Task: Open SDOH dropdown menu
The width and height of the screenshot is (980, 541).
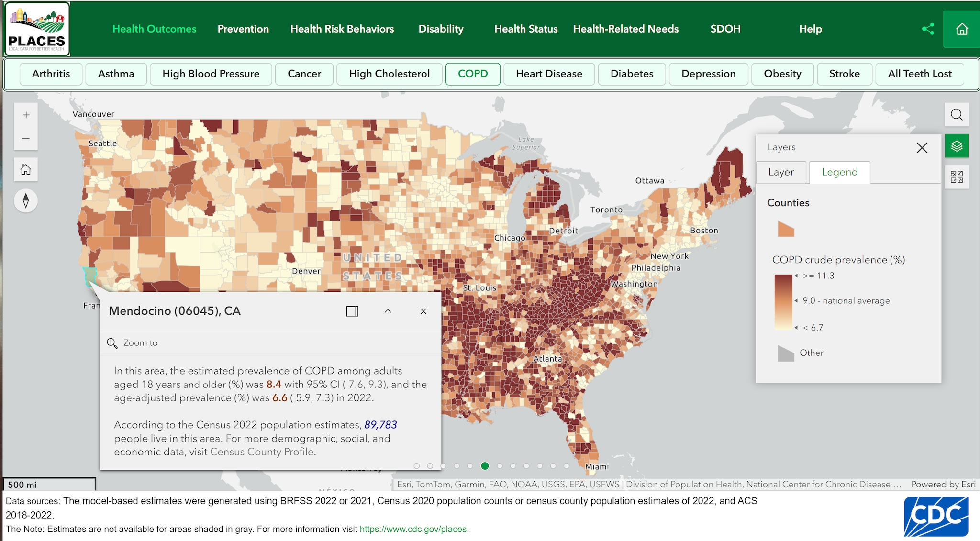Action: [x=727, y=28]
